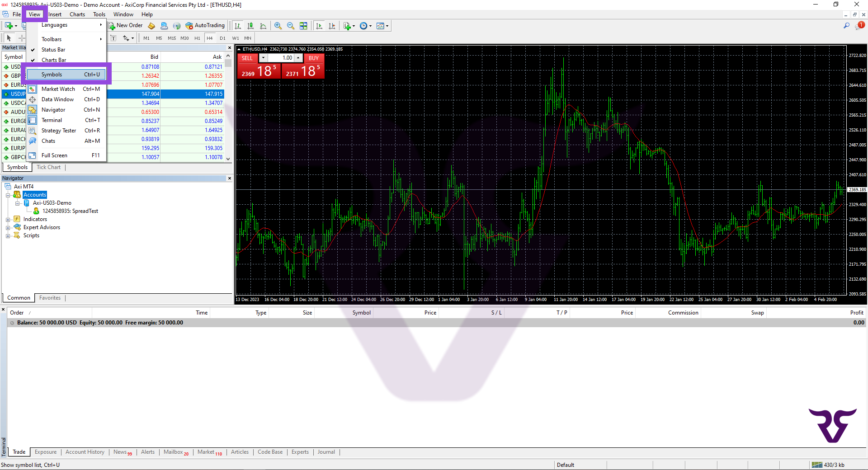This screenshot has height=470, width=868.
Task: Expand the Indicators tree node
Action: click(x=8, y=220)
